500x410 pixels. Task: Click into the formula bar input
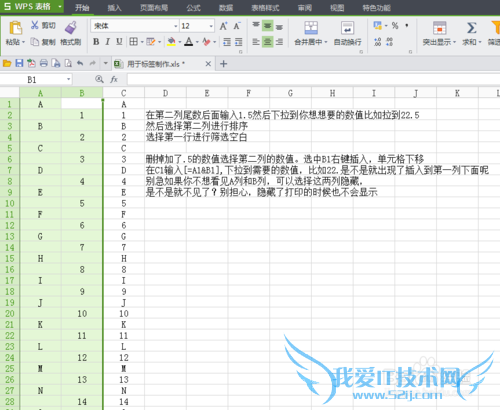313,79
